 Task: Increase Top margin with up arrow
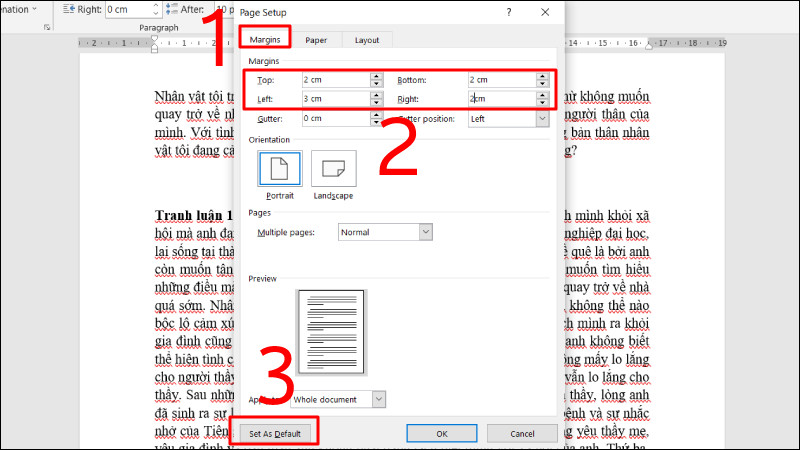tap(376, 76)
